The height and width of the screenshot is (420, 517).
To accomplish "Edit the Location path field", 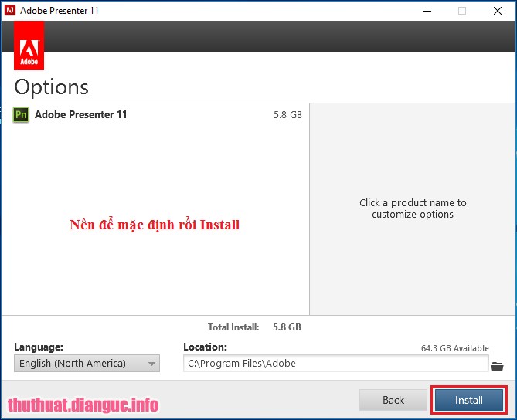I will (335, 364).
